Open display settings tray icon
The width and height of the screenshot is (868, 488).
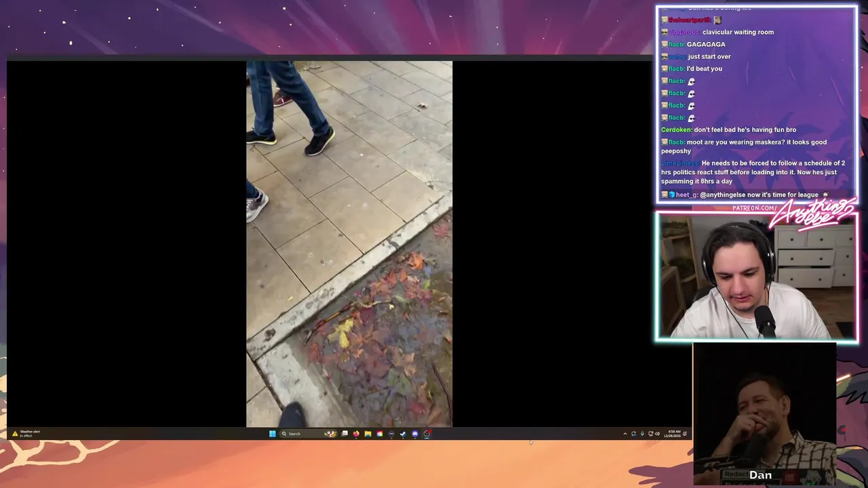[650, 434]
